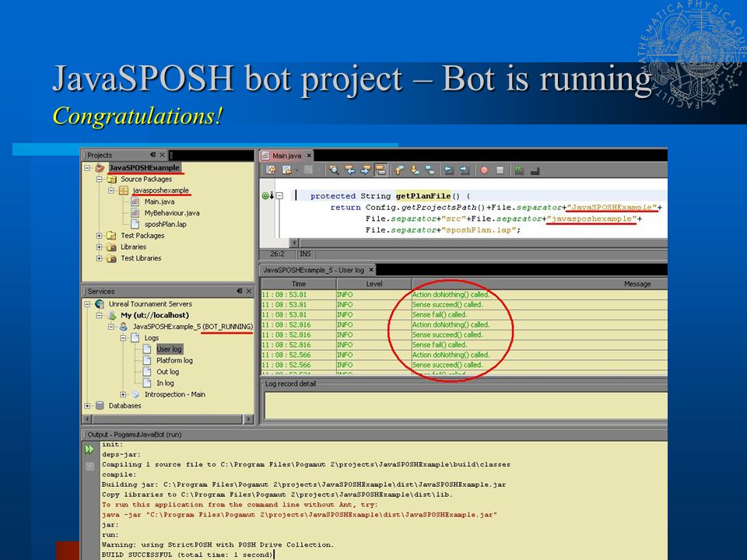Viewport: 747px width, 560px height.
Task: Collapse the Logs node in Services
Action: pos(123,338)
